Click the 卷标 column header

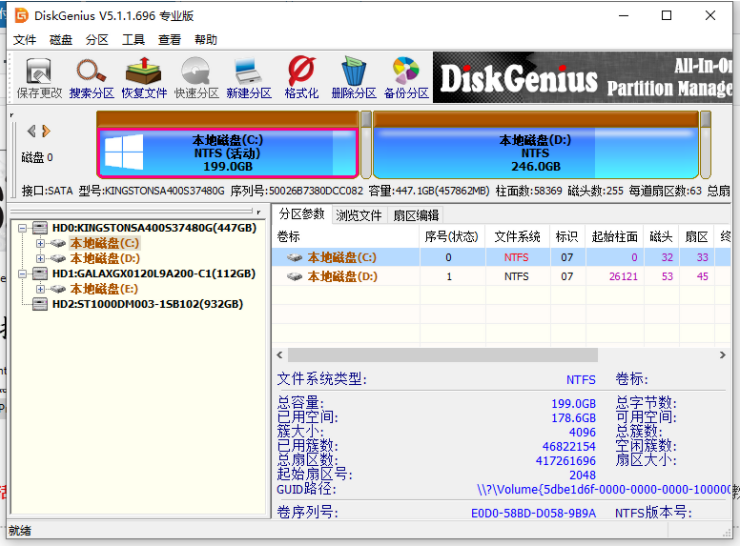point(345,236)
